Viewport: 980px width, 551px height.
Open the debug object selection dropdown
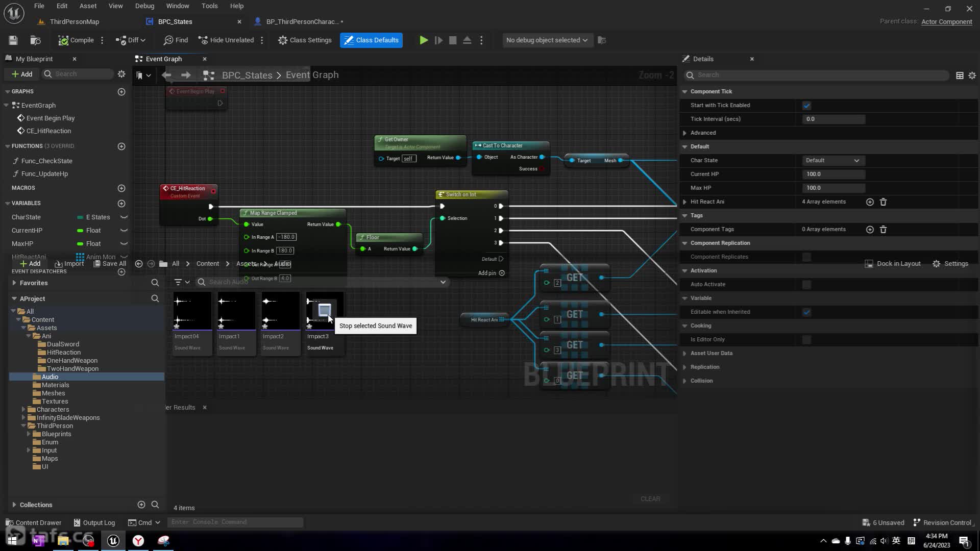(546, 40)
